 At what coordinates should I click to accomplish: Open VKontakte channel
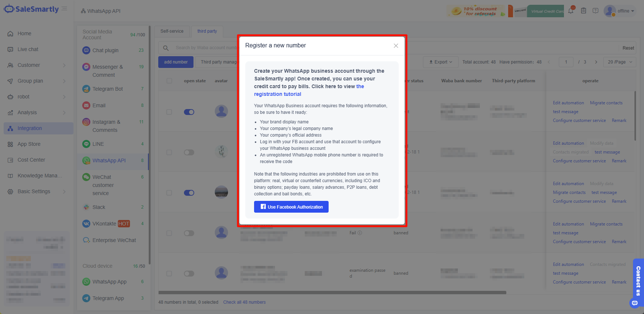113,224
